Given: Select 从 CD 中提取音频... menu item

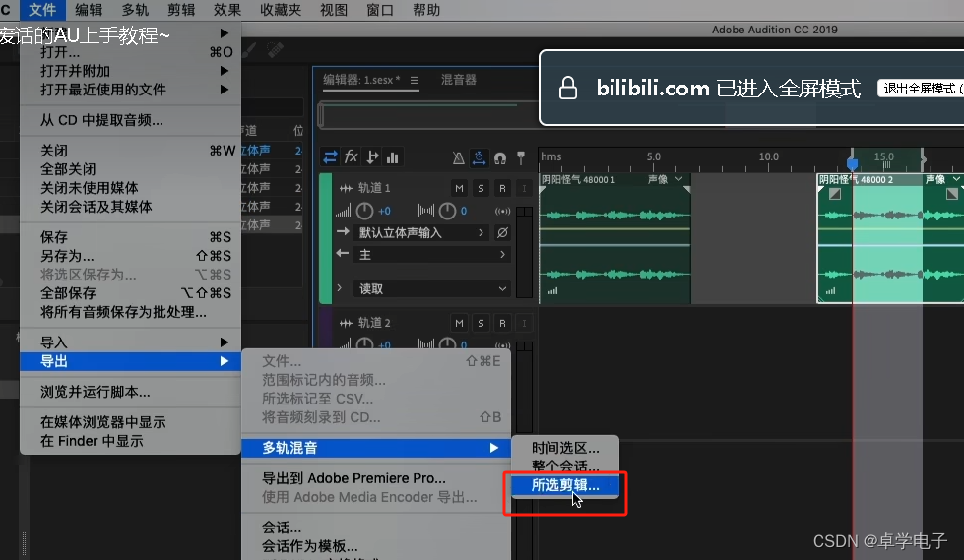Looking at the screenshot, I should tap(130, 120).
